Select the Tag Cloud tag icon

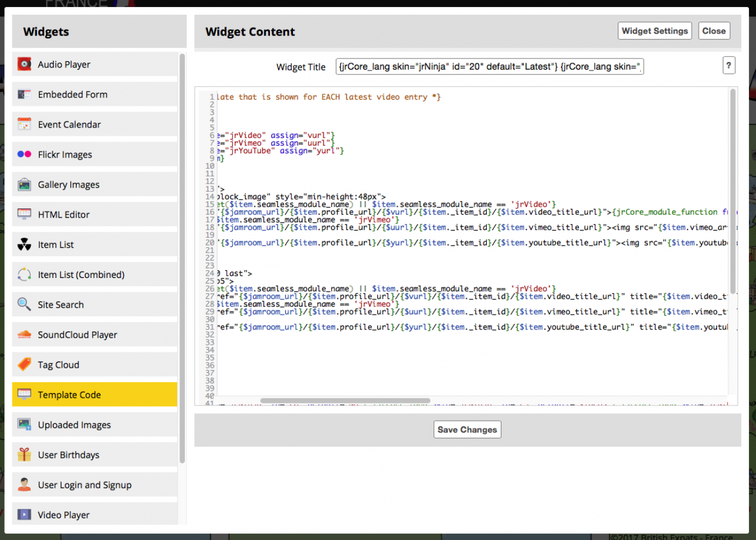pos(24,365)
